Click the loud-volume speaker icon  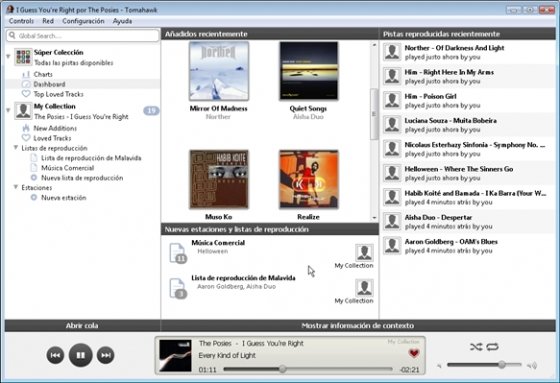(532, 365)
